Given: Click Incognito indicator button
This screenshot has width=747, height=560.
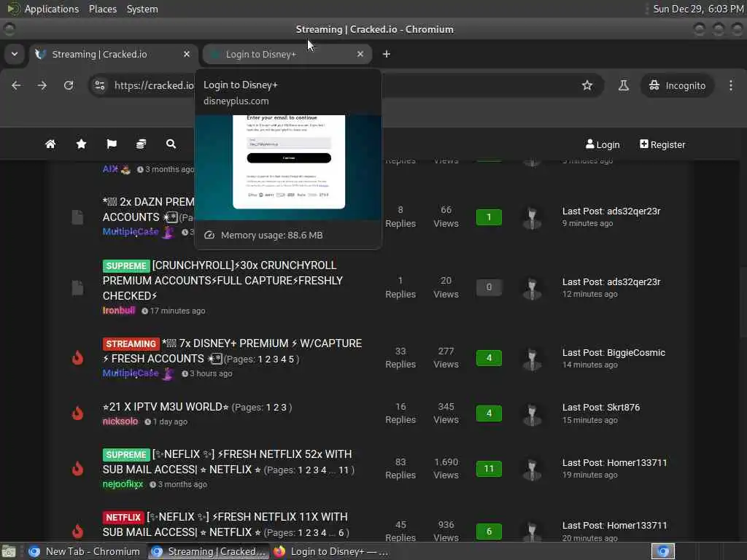Looking at the screenshot, I should [x=677, y=85].
